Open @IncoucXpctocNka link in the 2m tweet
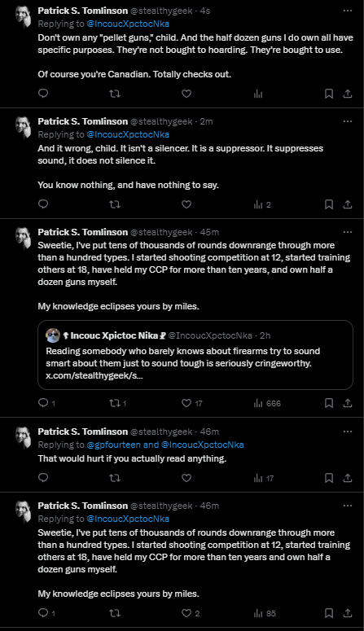 click(128, 134)
